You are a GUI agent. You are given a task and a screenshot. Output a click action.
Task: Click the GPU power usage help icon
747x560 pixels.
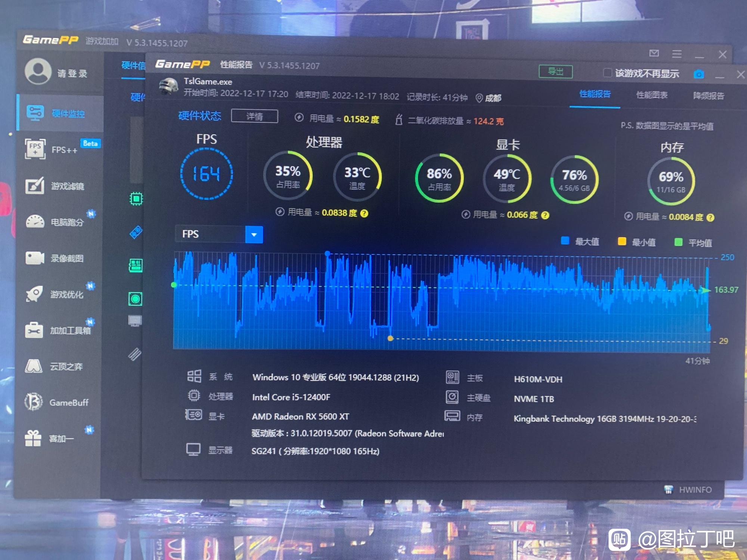pos(545,215)
